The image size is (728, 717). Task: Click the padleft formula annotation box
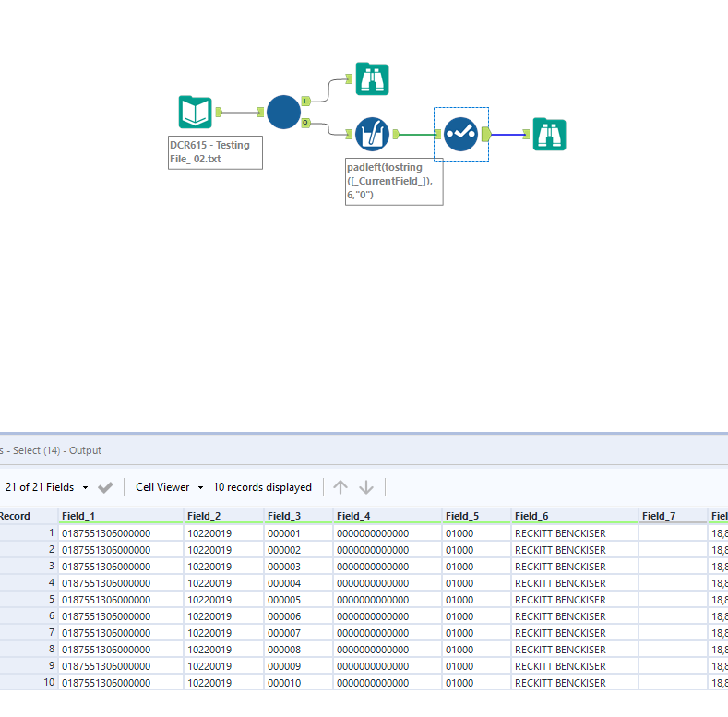(394, 181)
